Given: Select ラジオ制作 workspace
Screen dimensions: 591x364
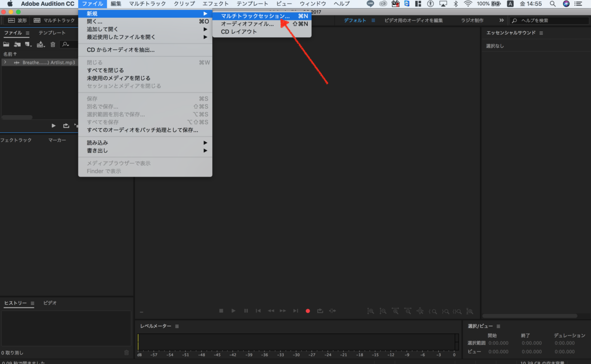Looking at the screenshot, I should (x=472, y=21).
